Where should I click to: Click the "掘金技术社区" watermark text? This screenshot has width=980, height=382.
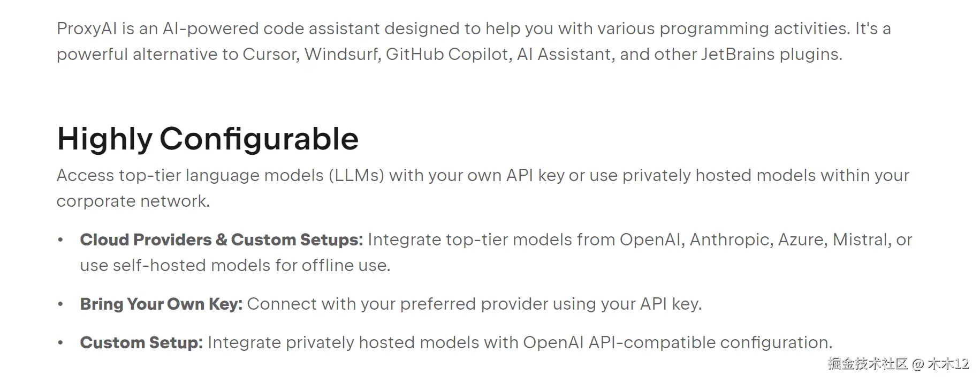click(867, 364)
